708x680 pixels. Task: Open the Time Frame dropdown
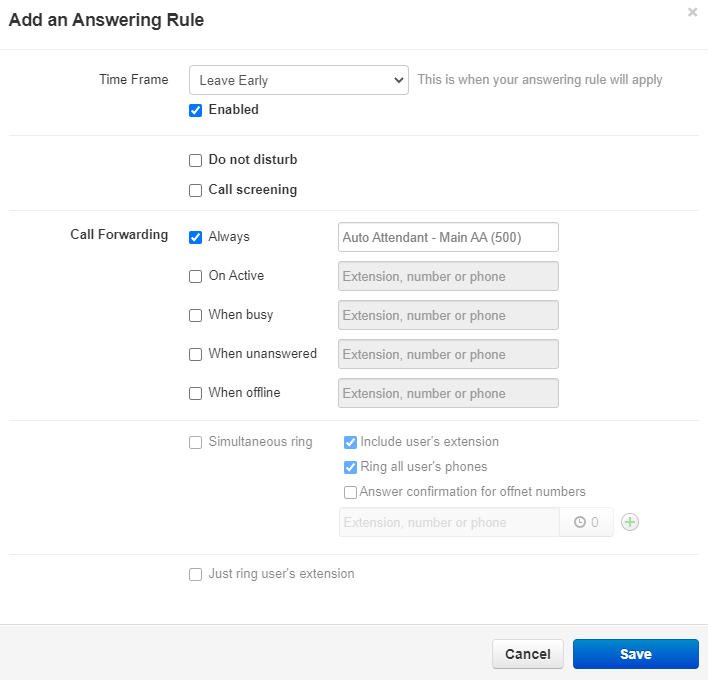tap(298, 80)
